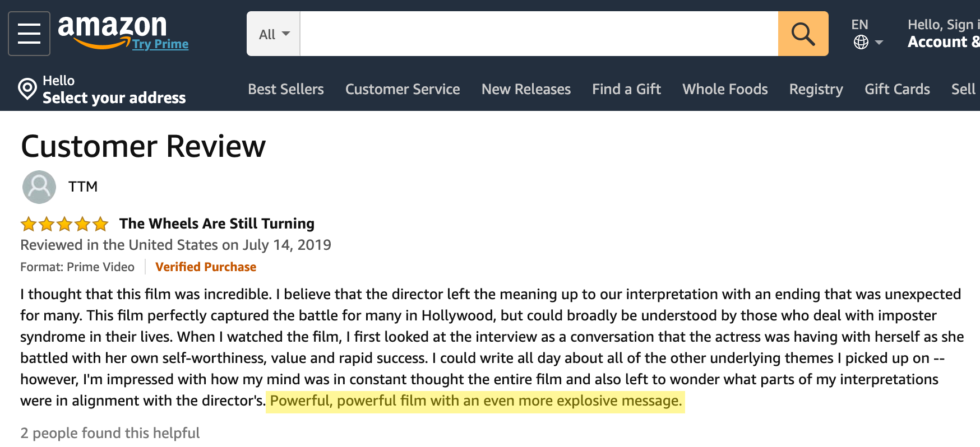Click Select your address

click(114, 98)
